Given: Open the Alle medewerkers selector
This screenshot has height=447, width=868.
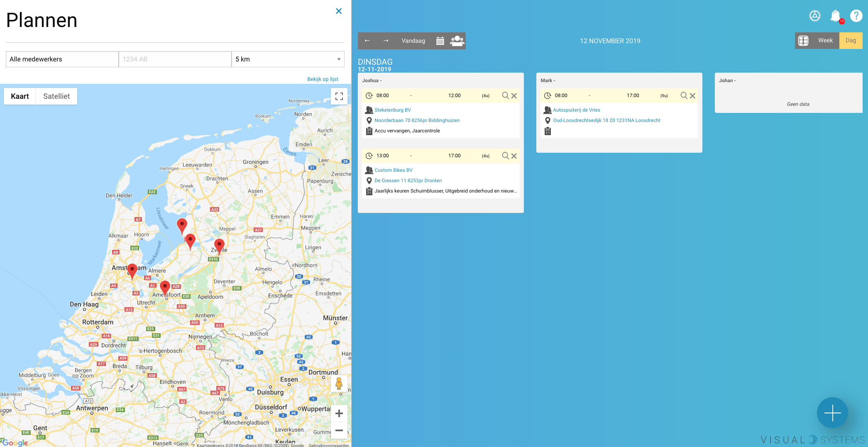Looking at the screenshot, I should coord(62,59).
